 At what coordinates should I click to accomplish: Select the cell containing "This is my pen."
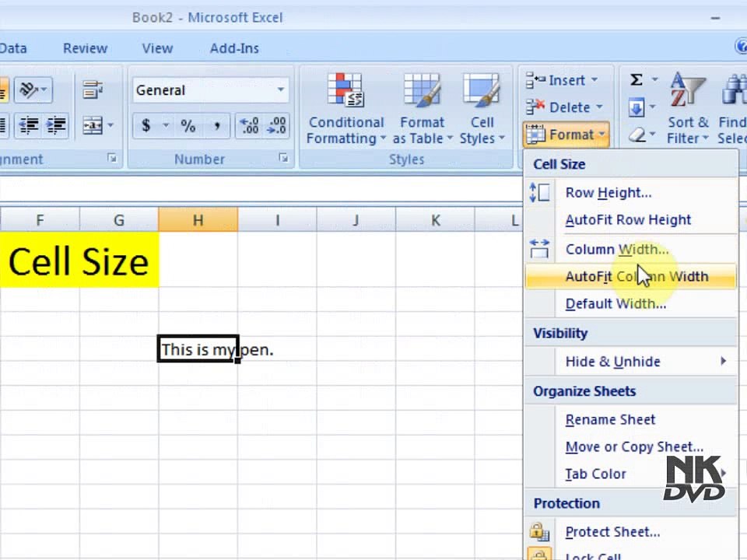point(198,349)
